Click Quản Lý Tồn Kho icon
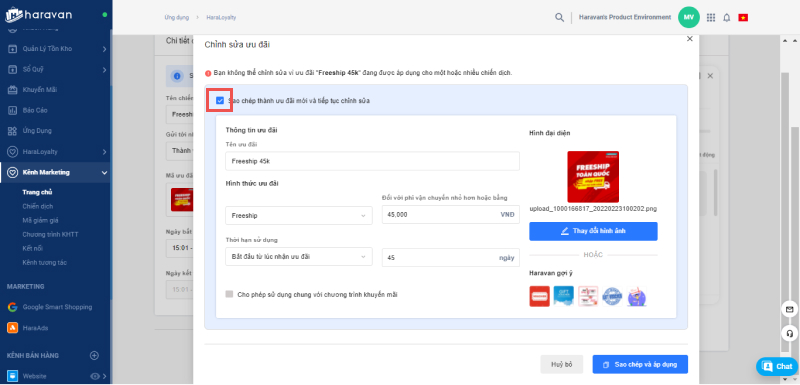 click(x=13, y=49)
